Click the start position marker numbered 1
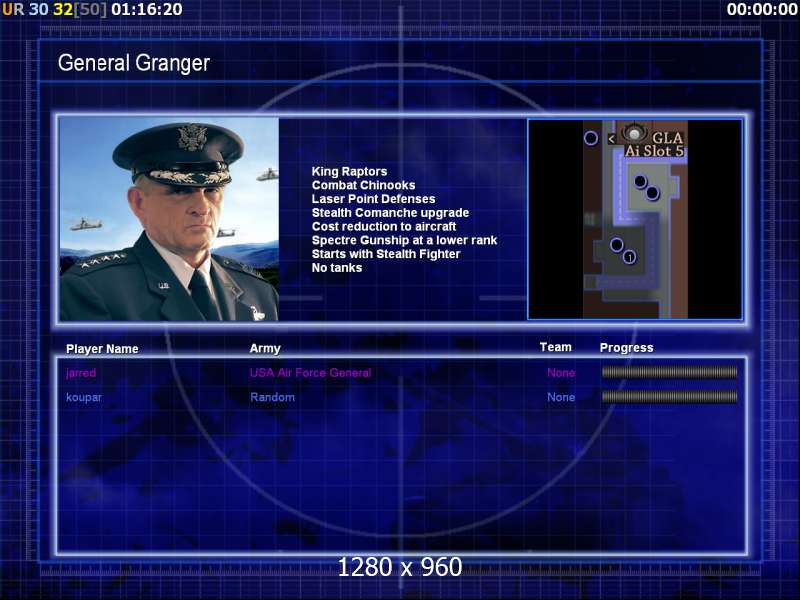The height and width of the screenshot is (600, 800). 630,257
